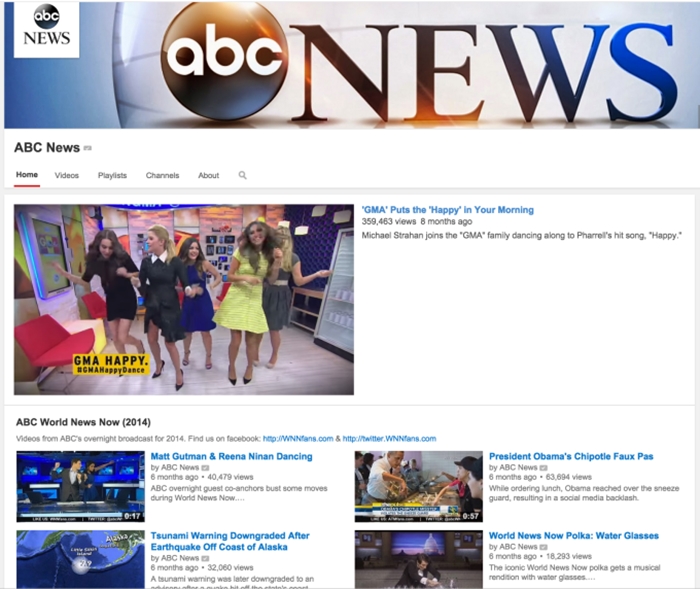Image resolution: width=700 pixels, height=589 pixels.
Task: Play the featured GMA Happy dance video
Action: point(184,300)
